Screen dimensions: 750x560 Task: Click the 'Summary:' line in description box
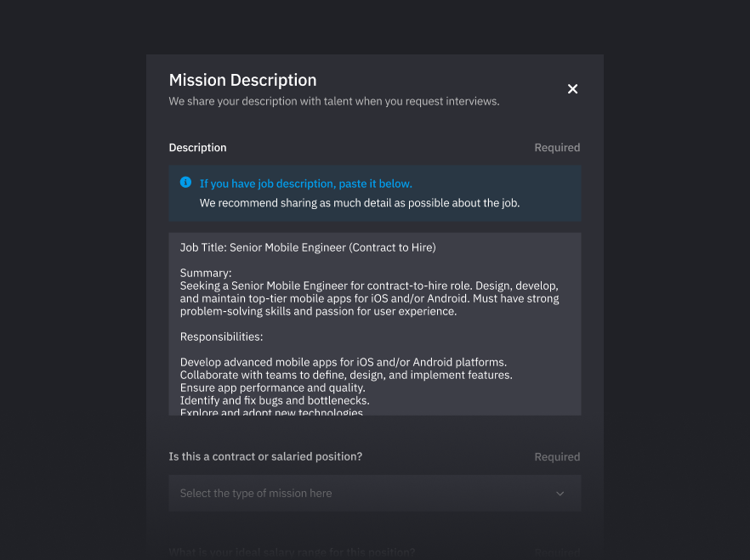tap(206, 273)
